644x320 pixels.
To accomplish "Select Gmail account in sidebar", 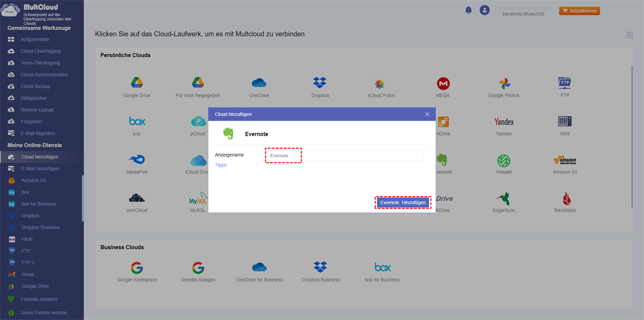I will point(28,275).
